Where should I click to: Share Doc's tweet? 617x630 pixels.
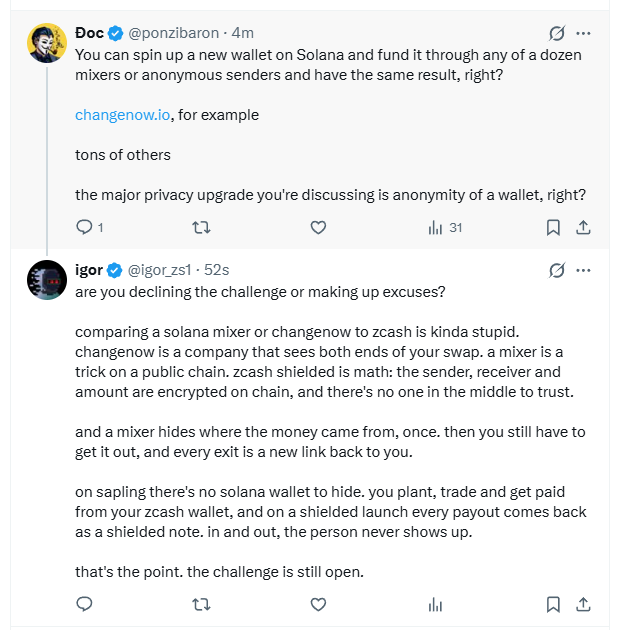[x=583, y=227]
